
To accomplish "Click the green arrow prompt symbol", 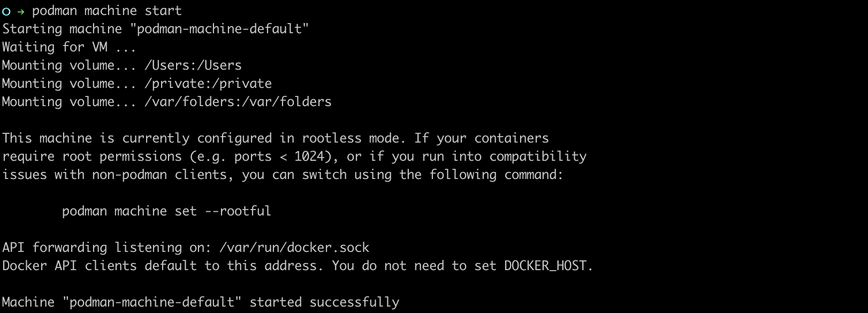I will tap(21, 11).
